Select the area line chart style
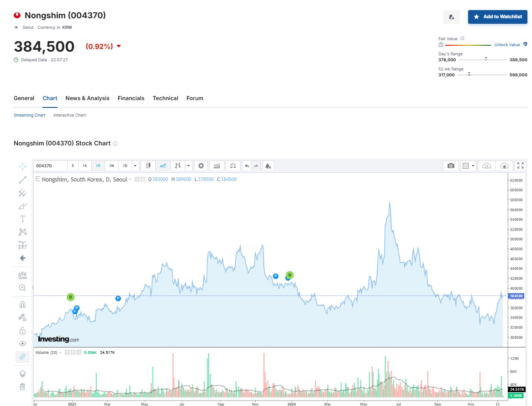The width and height of the screenshot is (532, 406). click(x=163, y=166)
